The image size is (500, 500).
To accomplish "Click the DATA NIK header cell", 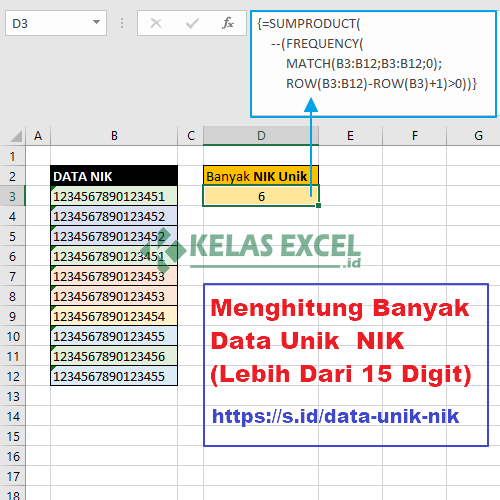I will (x=114, y=176).
